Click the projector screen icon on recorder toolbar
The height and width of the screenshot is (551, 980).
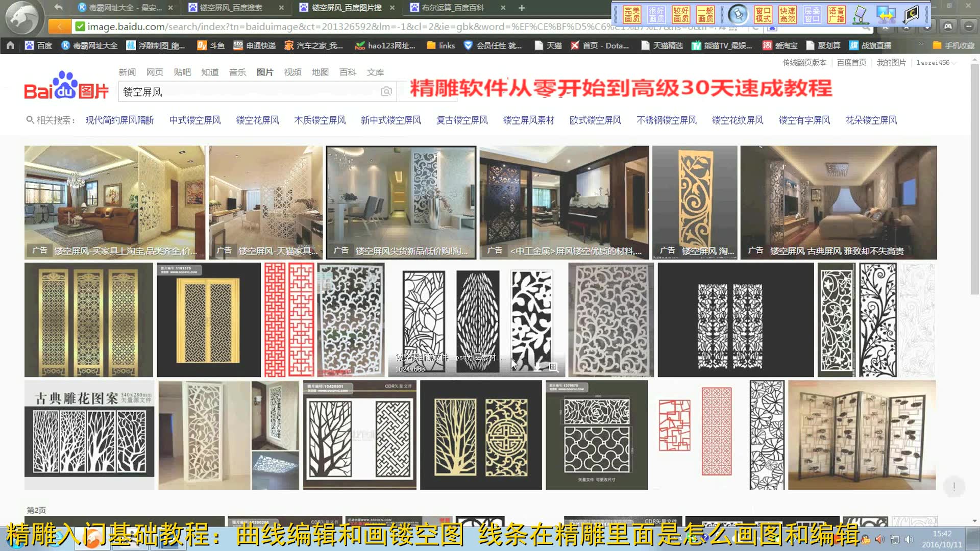click(911, 14)
